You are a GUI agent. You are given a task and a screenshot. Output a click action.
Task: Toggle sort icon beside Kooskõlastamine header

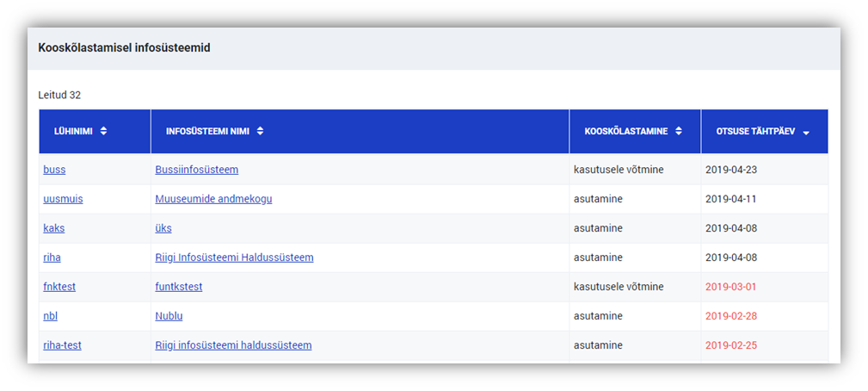point(679,132)
